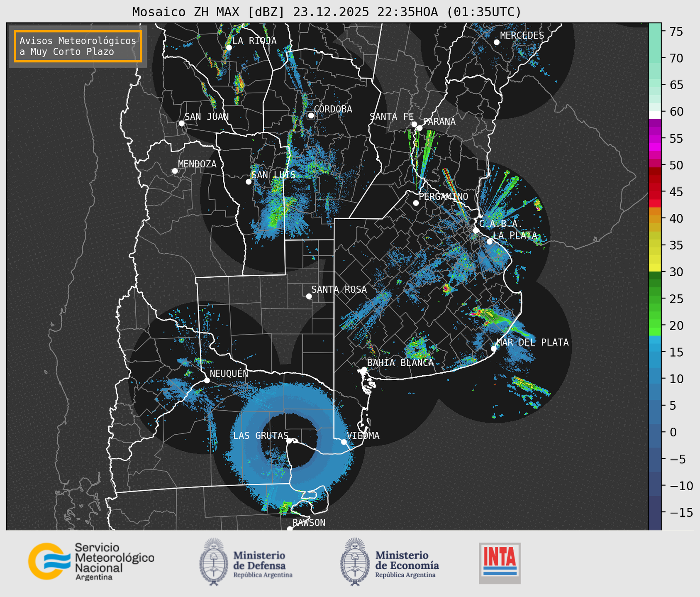This screenshot has width=700, height=597.
Task: Click the 60 dBZ white color band
Action: 654,115
